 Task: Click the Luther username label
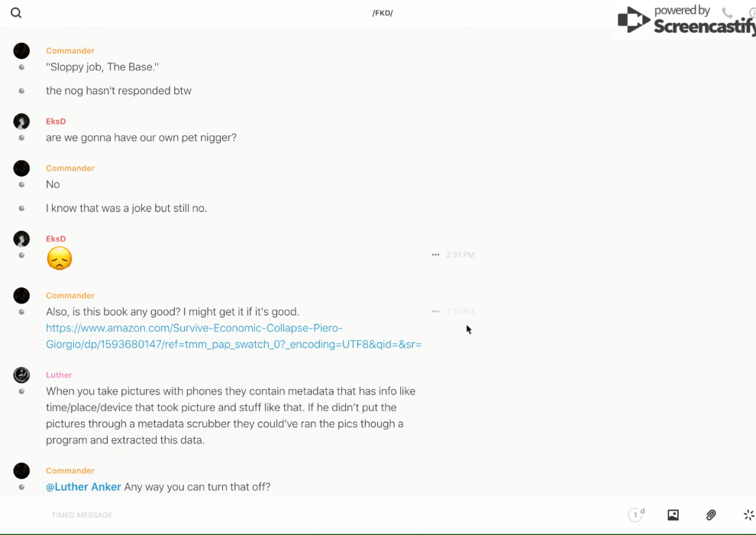point(59,375)
